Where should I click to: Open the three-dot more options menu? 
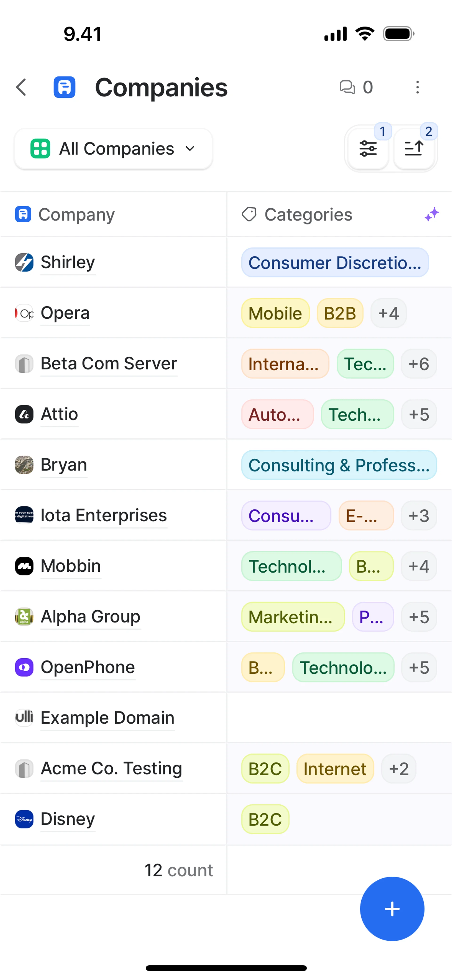pos(417,88)
